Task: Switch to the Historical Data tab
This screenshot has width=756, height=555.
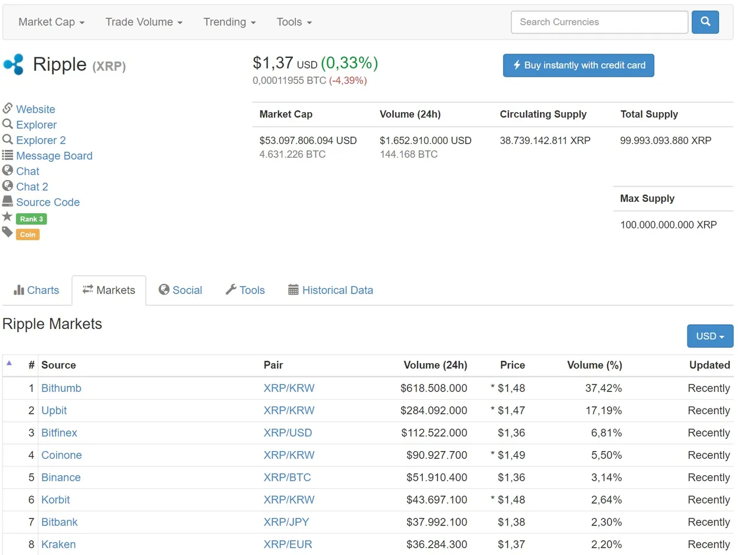Action: pos(331,290)
